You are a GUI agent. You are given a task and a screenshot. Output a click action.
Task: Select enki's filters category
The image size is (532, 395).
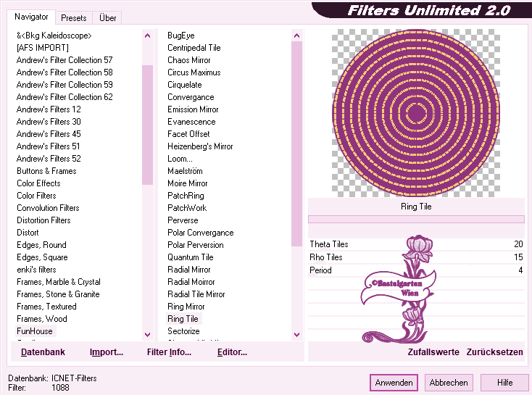(37, 270)
